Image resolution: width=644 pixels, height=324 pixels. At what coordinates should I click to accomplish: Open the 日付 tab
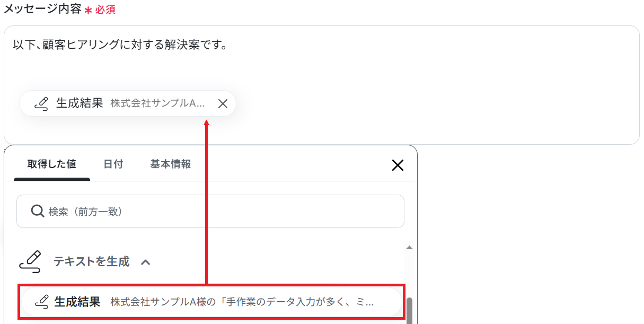click(x=113, y=164)
